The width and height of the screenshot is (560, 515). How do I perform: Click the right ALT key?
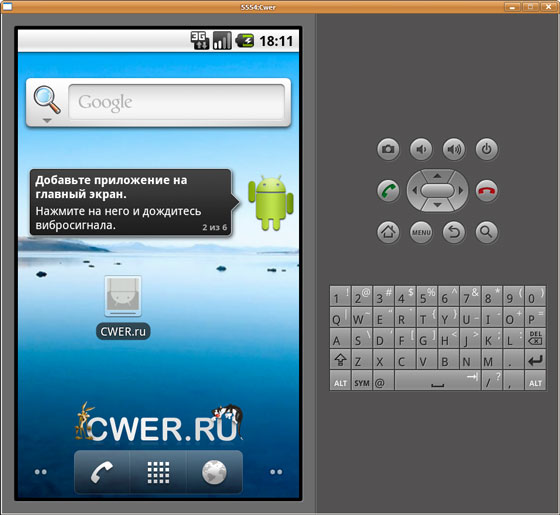pyautogui.click(x=535, y=381)
